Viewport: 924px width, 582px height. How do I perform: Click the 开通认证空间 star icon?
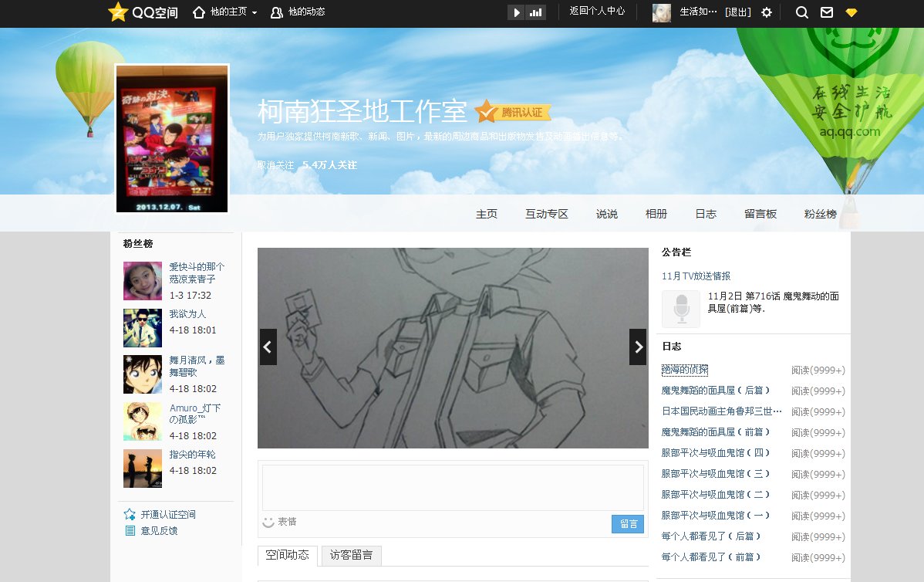point(130,514)
